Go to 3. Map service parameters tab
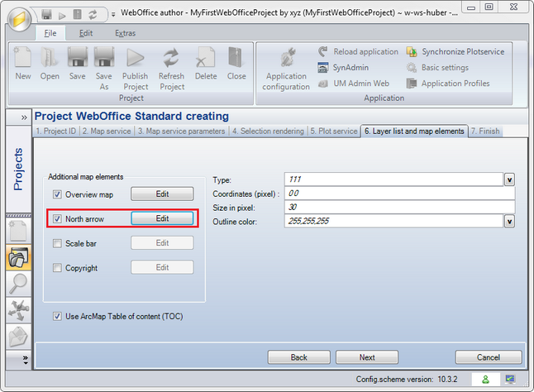Viewport: 534px width, 392px height. pyautogui.click(x=181, y=131)
